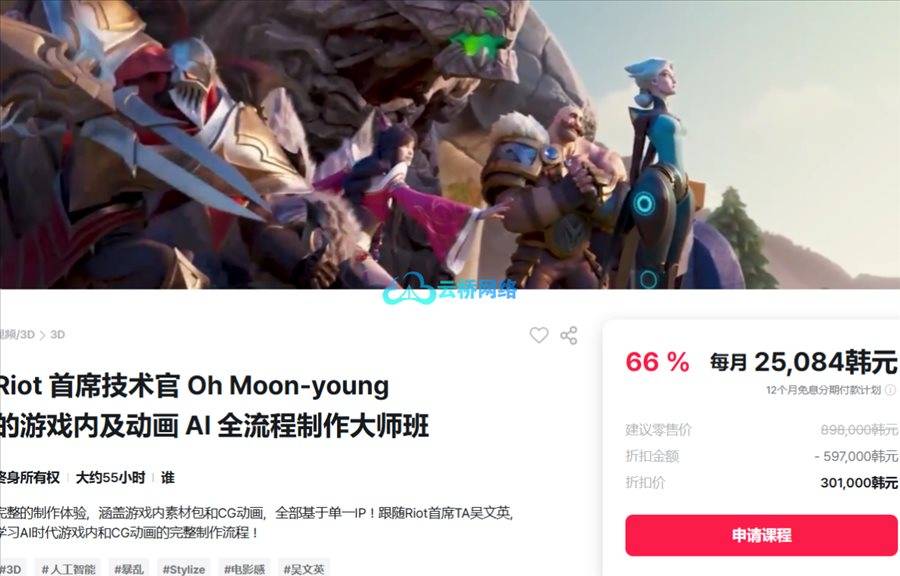Select the #吴文英 tag
This screenshot has width=900, height=576.
[304, 569]
